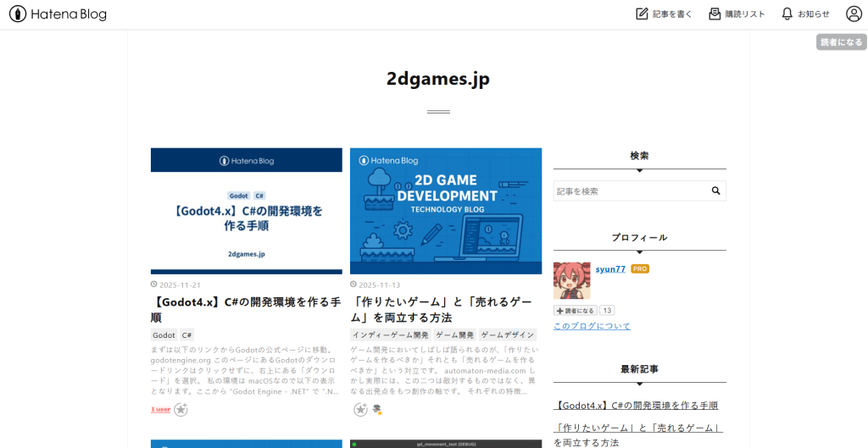Click the PRO badge next to syun77
Viewport: 868px width, 448px height.
tap(640, 268)
